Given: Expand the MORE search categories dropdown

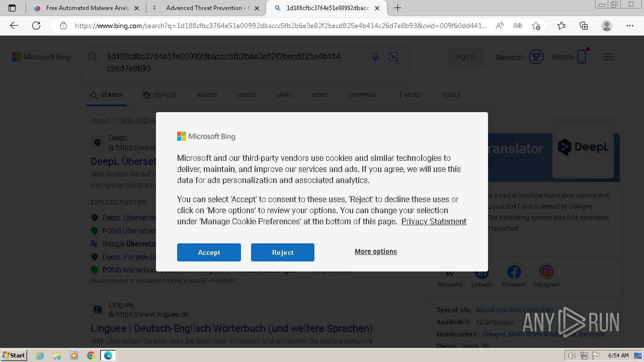Looking at the screenshot, I should [409, 95].
